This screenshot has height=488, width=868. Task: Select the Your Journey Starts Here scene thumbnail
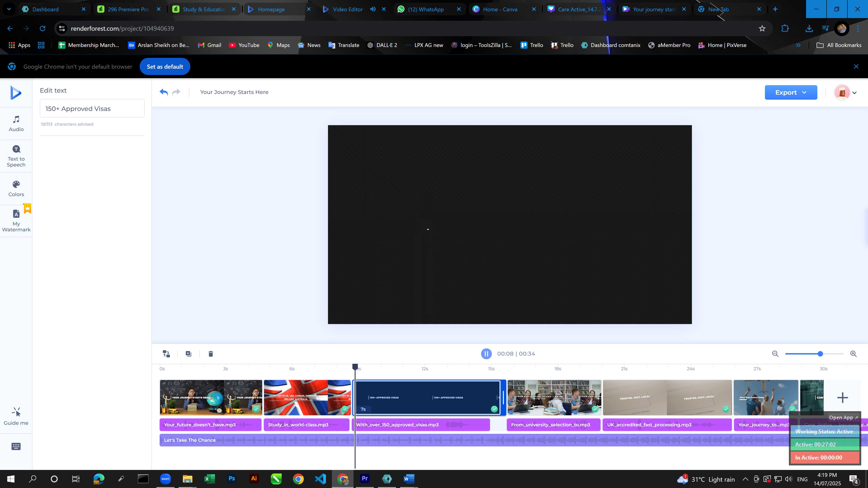211,397
